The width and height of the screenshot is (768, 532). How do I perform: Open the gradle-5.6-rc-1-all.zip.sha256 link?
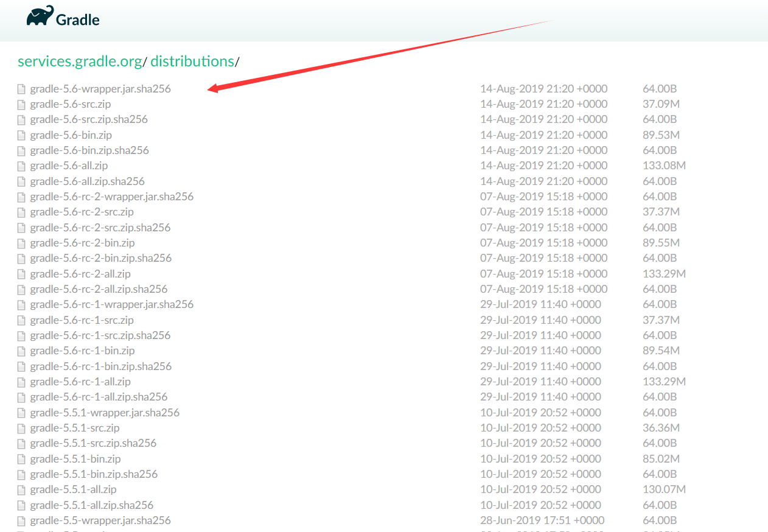point(99,397)
